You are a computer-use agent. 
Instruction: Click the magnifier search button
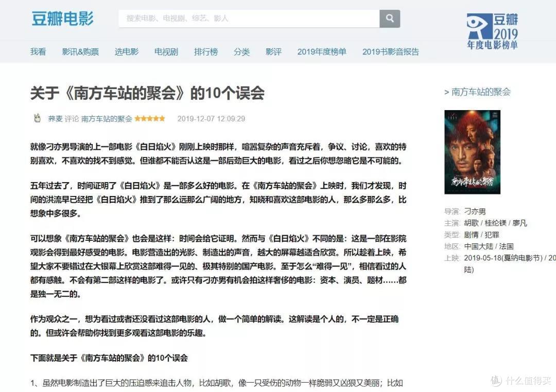pos(390,19)
